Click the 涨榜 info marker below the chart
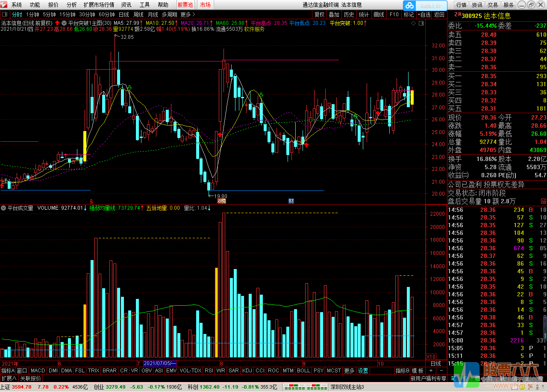This screenshot has height=392, width=547. click(221, 201)
